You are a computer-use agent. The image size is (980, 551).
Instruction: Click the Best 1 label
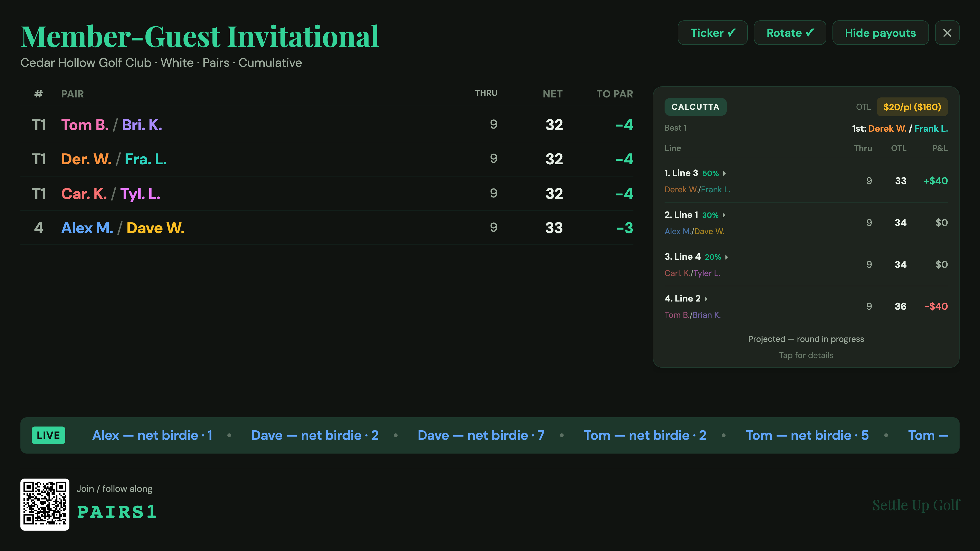click(x=676, y=128)
